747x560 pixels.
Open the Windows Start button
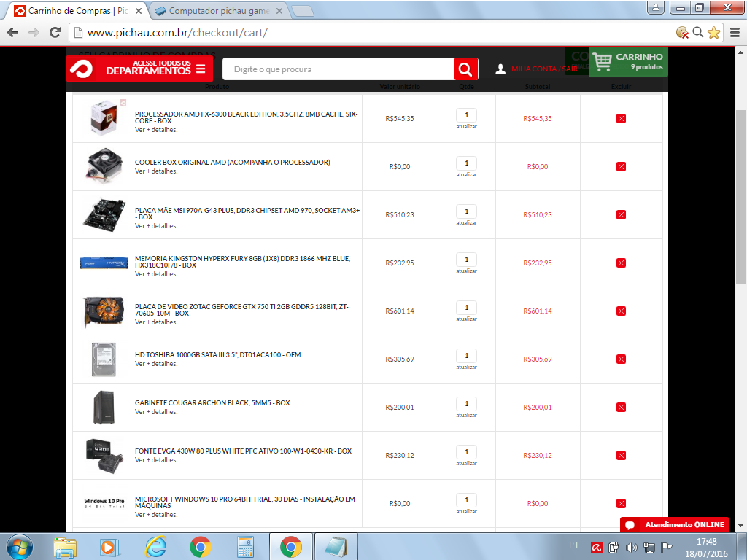(x=19, y=547)
